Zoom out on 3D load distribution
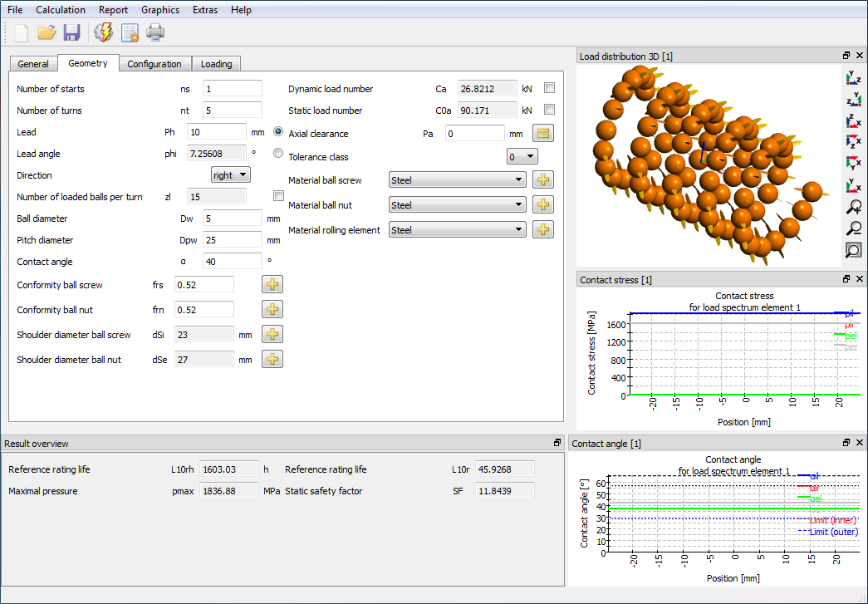 (x=853, y=228)
